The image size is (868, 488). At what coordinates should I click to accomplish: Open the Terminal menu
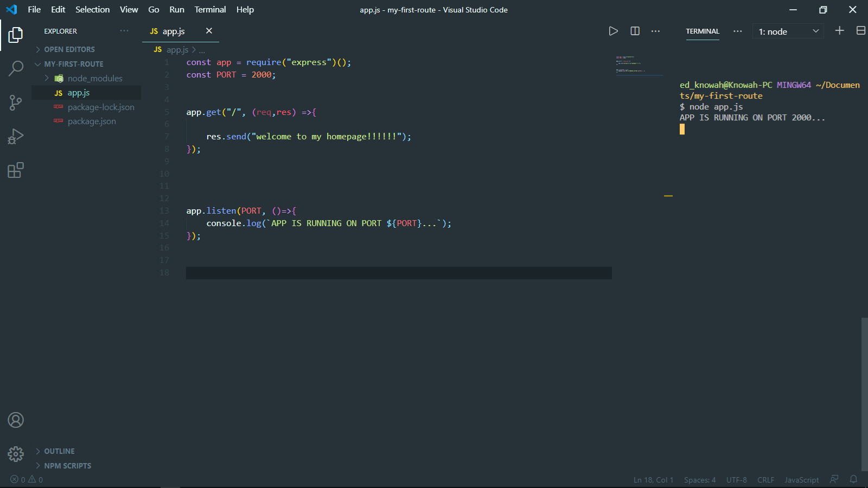210,10
